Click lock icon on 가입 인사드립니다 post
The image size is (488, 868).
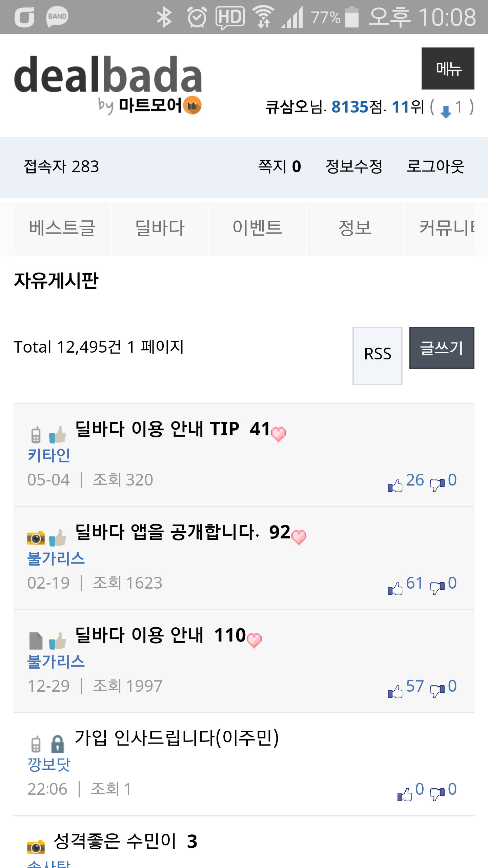(x=58, y=744)
